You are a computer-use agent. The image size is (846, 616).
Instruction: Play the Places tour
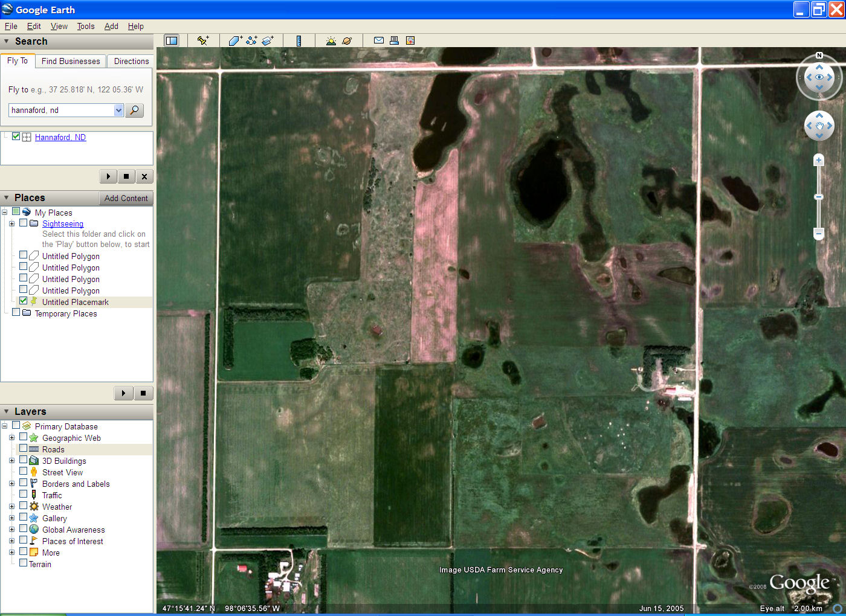[x=123, y=393]
